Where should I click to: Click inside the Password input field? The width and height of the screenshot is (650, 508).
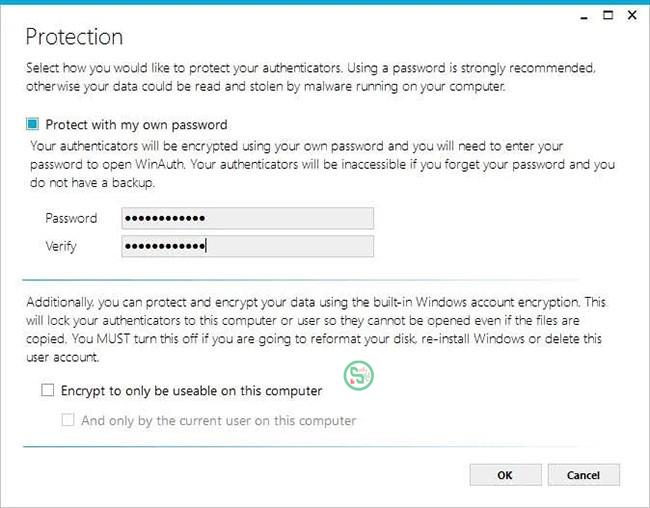[247, 218]
